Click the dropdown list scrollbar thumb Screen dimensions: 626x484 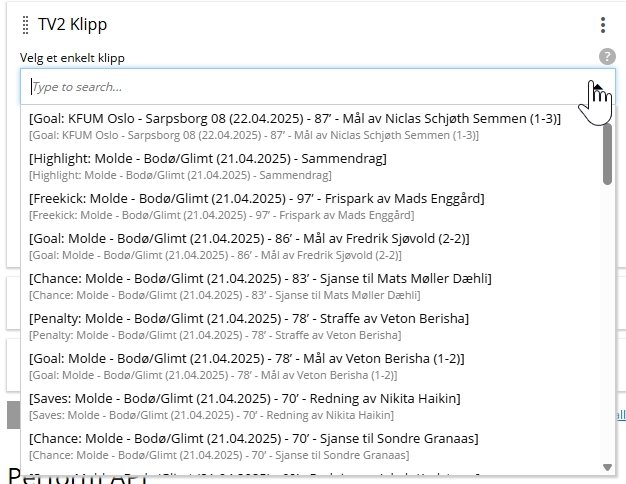[607, 154]
